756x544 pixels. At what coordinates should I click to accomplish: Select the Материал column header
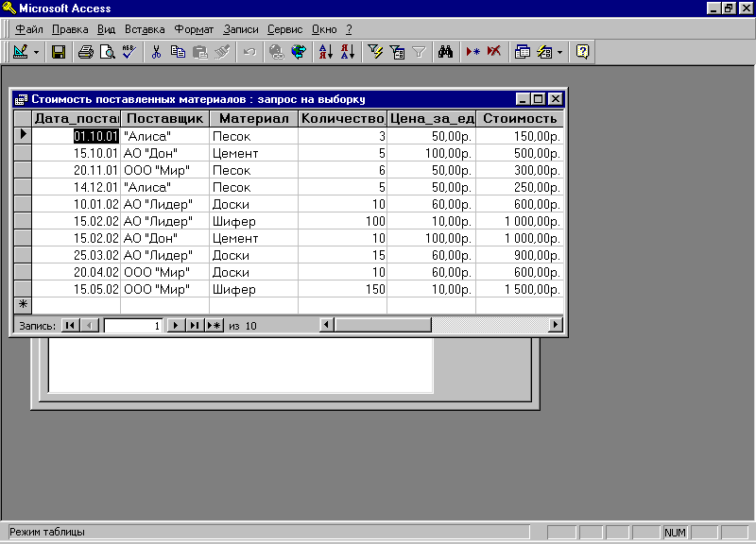point(253,119)
